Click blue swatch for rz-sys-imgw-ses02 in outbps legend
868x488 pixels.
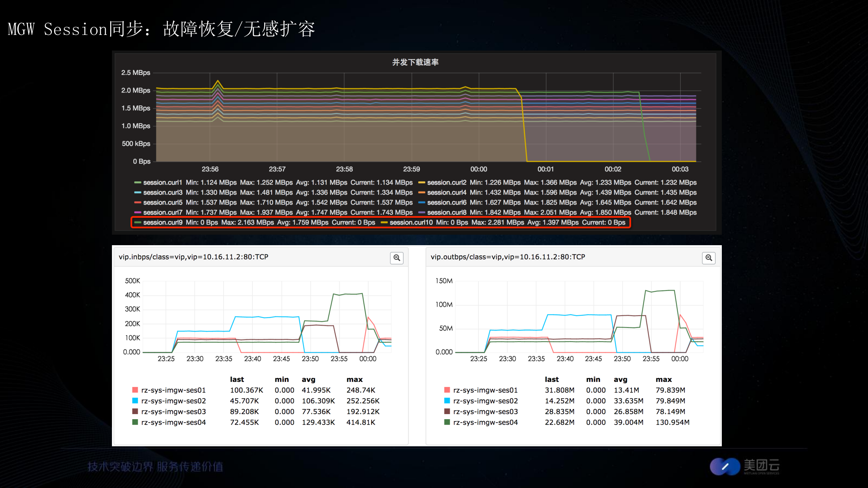[x=447, y=401]
